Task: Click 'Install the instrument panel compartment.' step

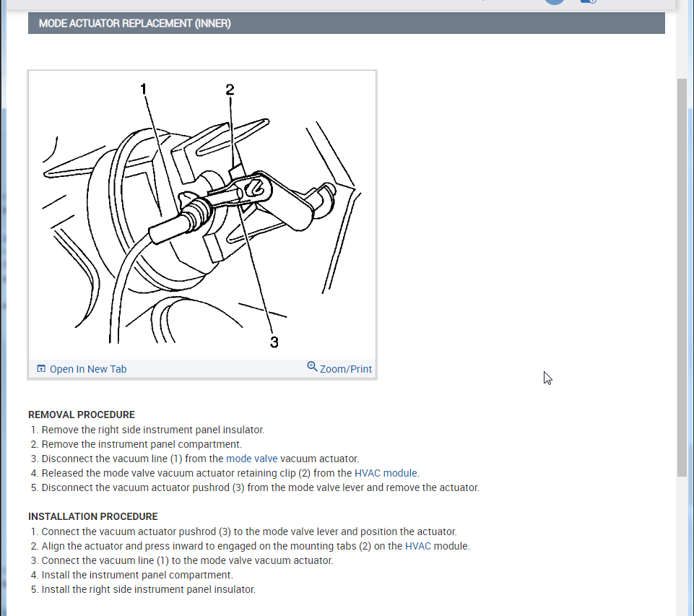Action: (137, 575)
